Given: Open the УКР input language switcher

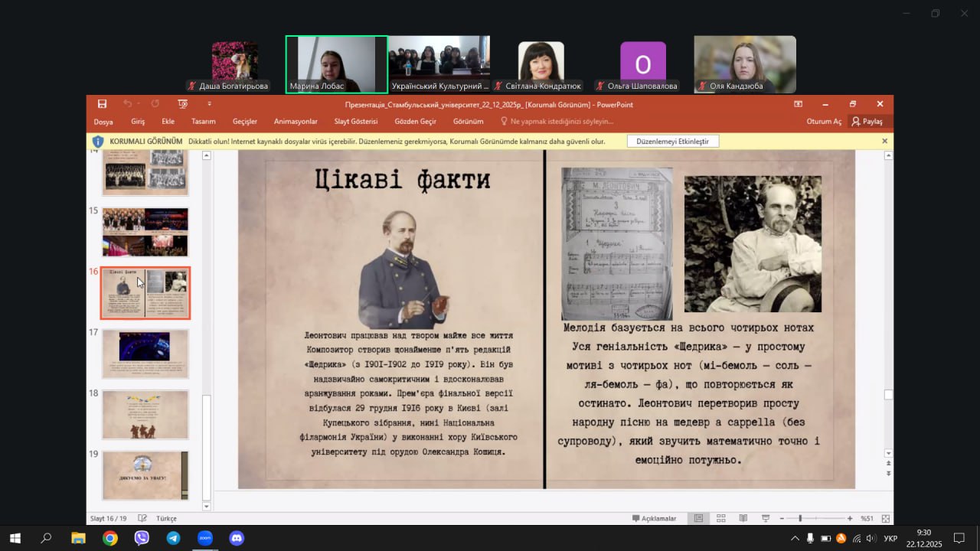Looking at the screenshot, I should click(890, 538).
